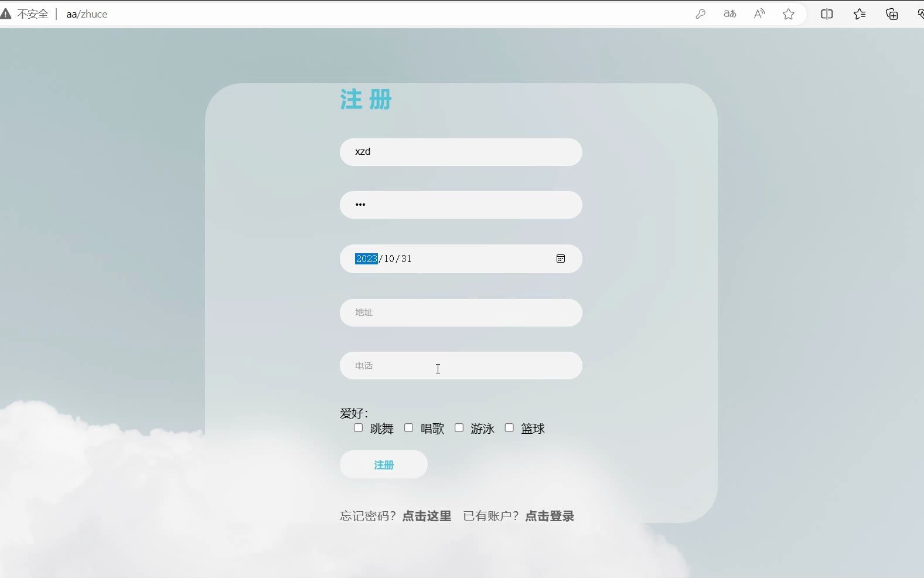This screenshot has width=924, height=578.
Task: Click the 唱歌 label text
Action: (x=432, y=429)
